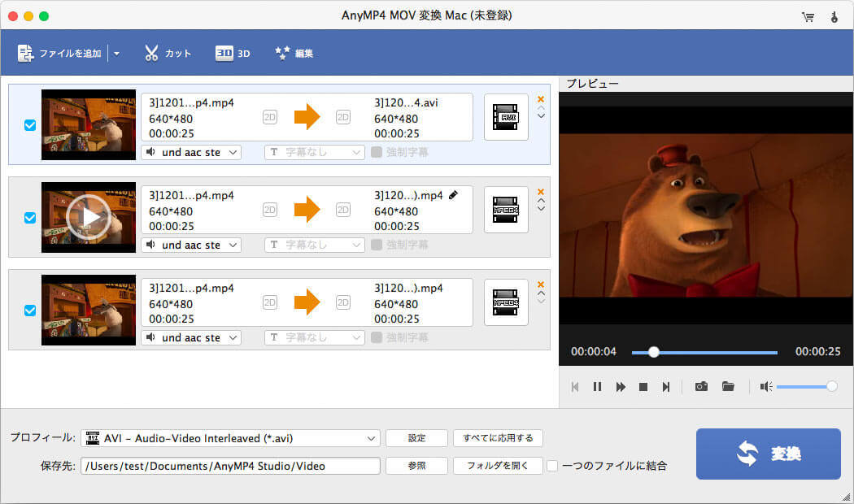
Task: Play the second file's thumbnail preview
Action: point(88,217)
